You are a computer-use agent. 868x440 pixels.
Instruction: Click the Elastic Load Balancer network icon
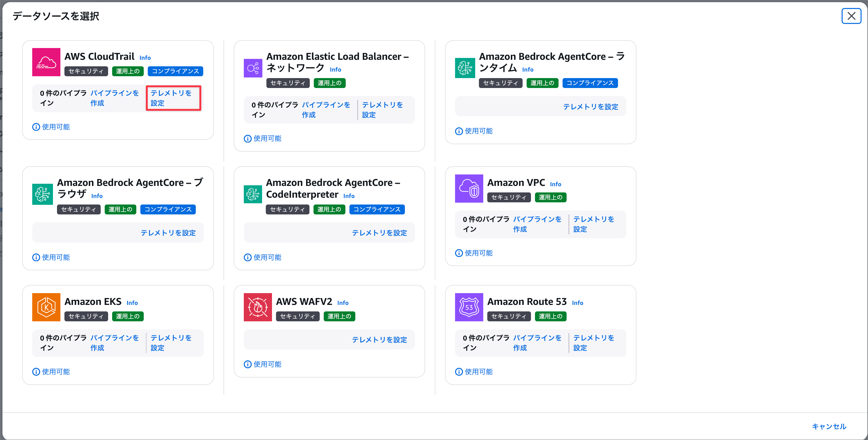click(253, 68)
